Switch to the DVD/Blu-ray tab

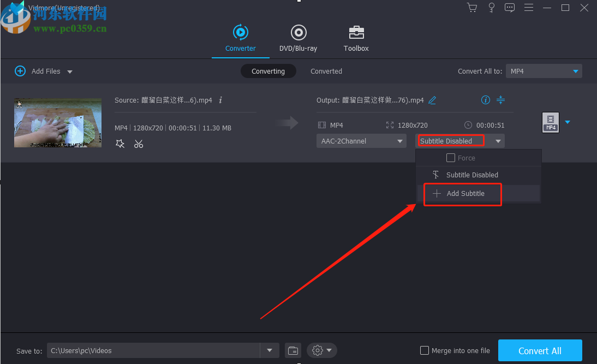coord(298,38)
